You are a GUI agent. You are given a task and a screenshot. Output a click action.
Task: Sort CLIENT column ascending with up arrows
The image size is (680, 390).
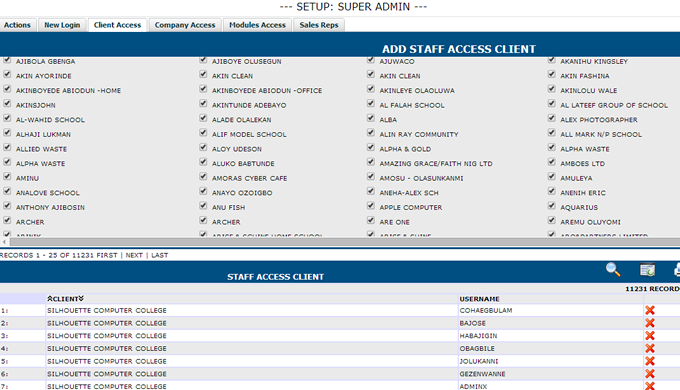point(50,298)
